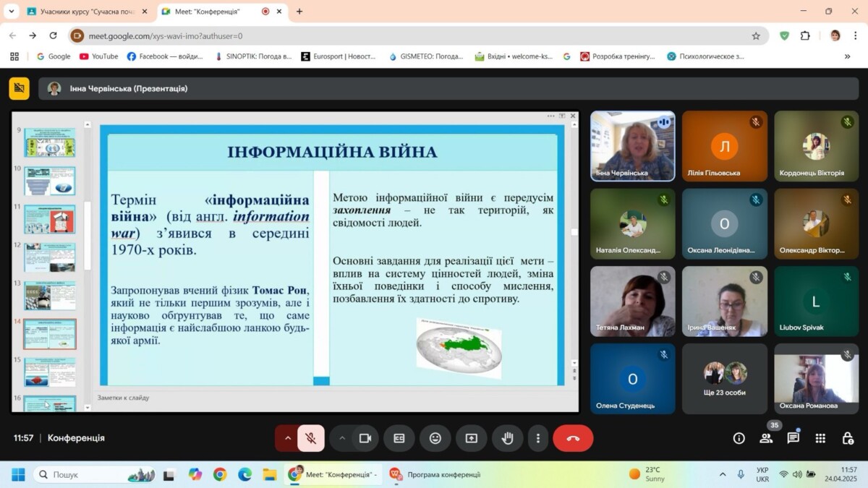Unmute the microphone
This screenshot has height=488, width=868.
point(311,438)
